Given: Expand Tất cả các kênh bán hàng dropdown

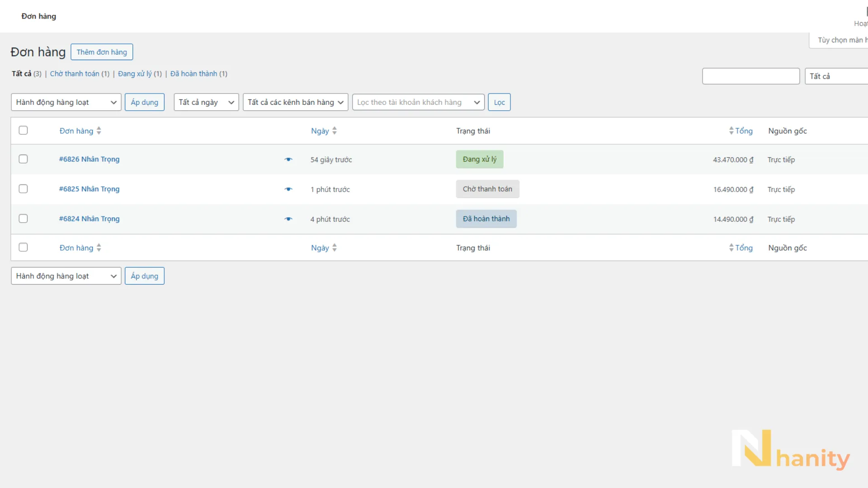Looking at the screenshot, I should [x=295, y=102].
